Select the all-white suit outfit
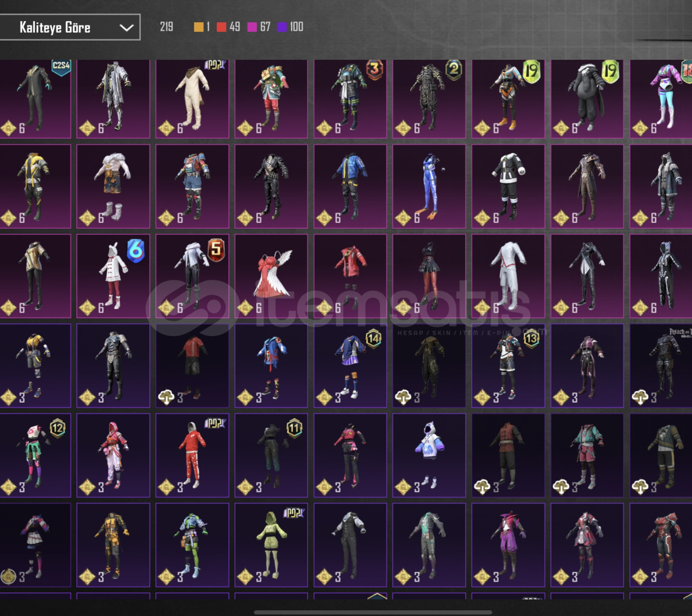The height and width of the screenshot is (616, 692). pos(508,276)
